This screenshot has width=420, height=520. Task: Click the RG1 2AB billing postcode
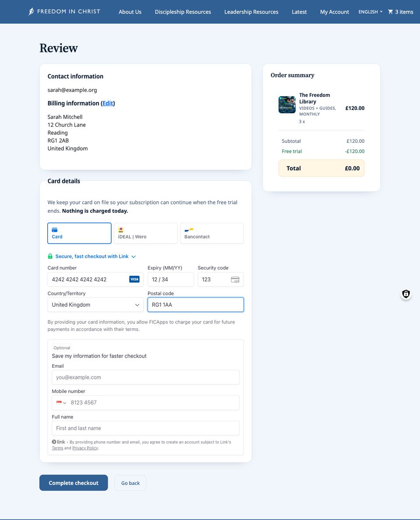(58, 141)
